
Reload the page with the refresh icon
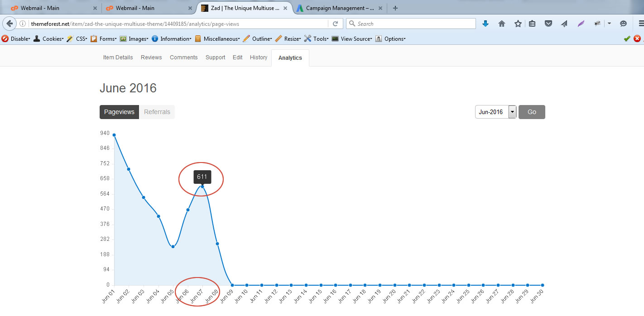335,24
